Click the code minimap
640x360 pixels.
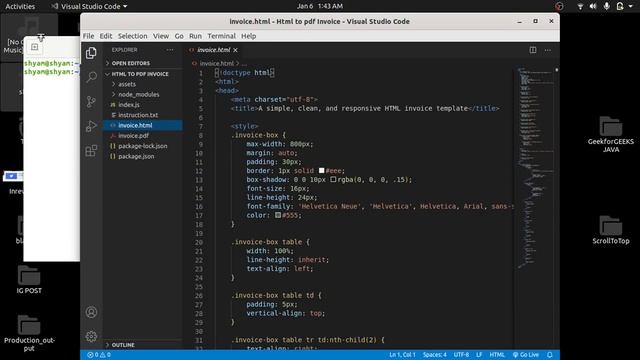(x=536, y=167)
